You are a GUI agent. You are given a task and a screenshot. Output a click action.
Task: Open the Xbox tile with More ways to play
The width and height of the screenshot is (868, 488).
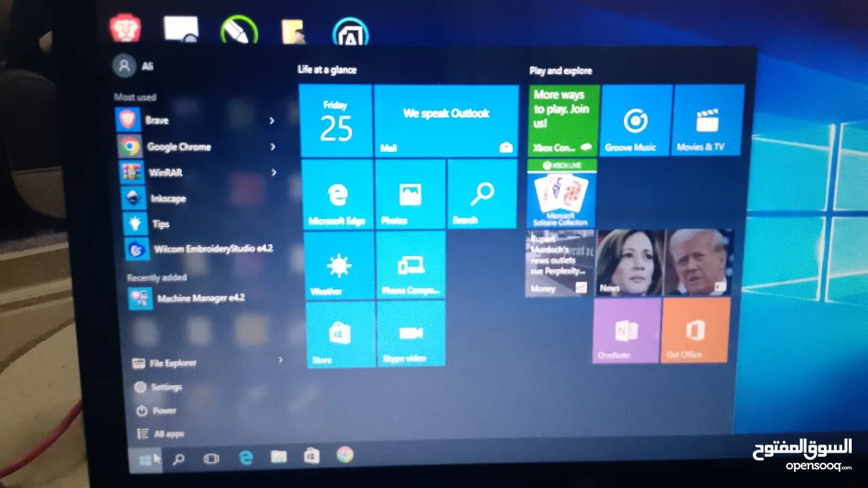point(564,120)
